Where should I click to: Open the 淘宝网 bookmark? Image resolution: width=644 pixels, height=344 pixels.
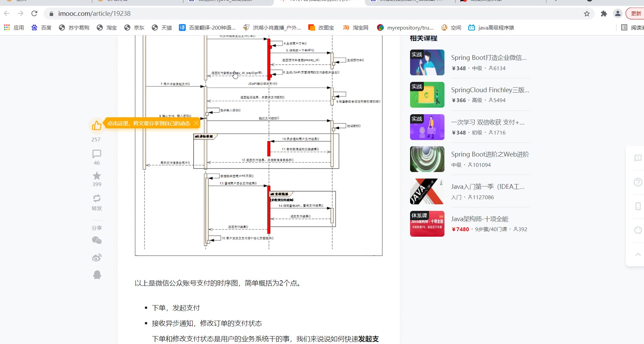pyautogui.click(x=355, y=28)
